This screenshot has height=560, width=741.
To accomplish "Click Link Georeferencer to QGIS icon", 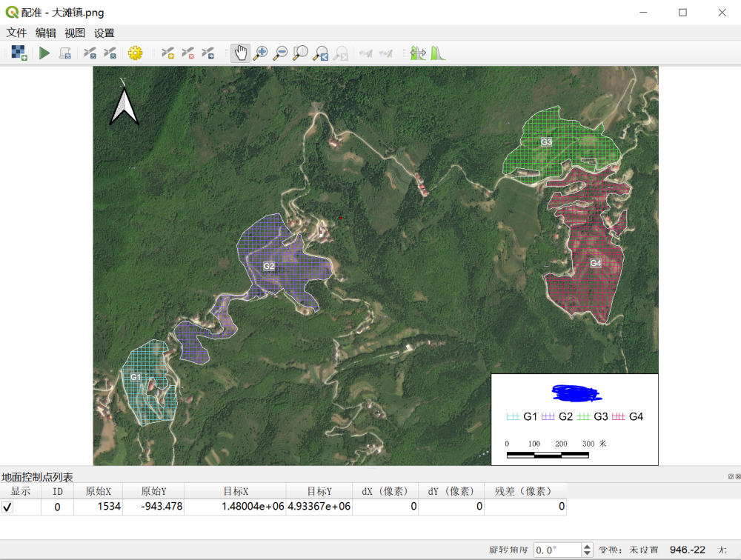I will click(x=365, y=53).
